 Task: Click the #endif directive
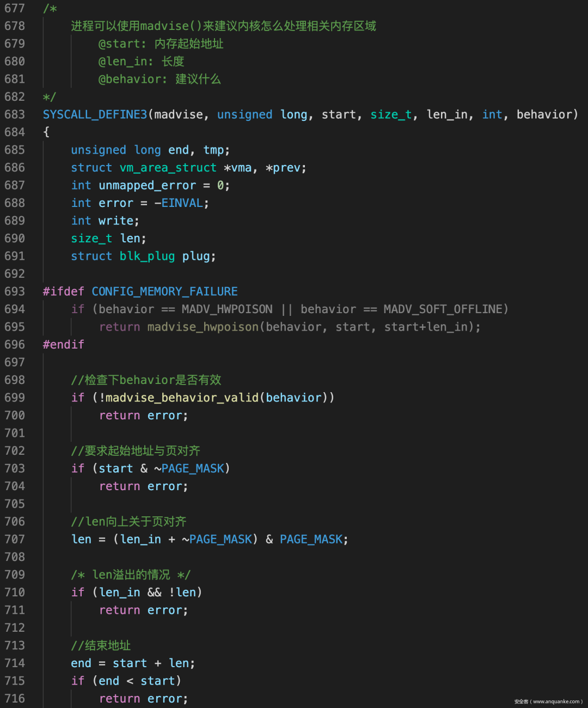tap(64, 344)
